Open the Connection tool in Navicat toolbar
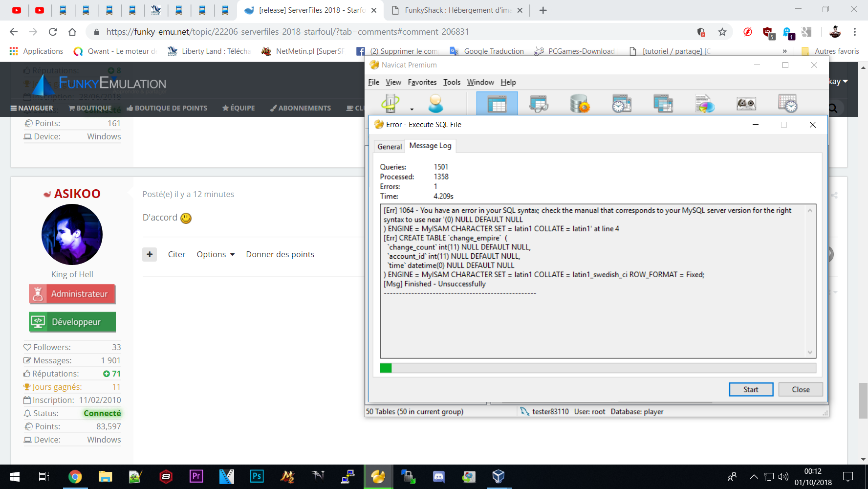Image resolution: width=868 pixels, height=489 pixels. [x=391, y=103]
